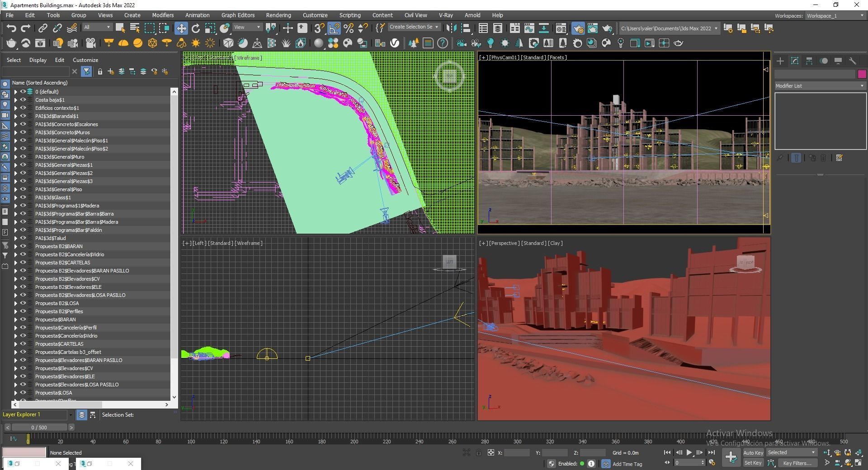This screenshot has width=868, height=470.
Task: Open the Modifier List dropdown
Action: click(819, 86)
